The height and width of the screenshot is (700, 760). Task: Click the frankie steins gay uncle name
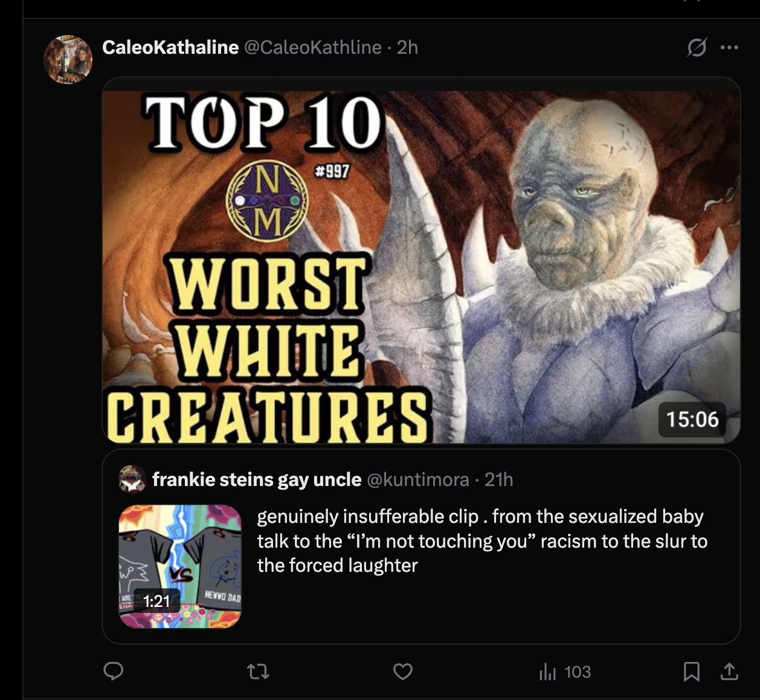coord(257,479)
